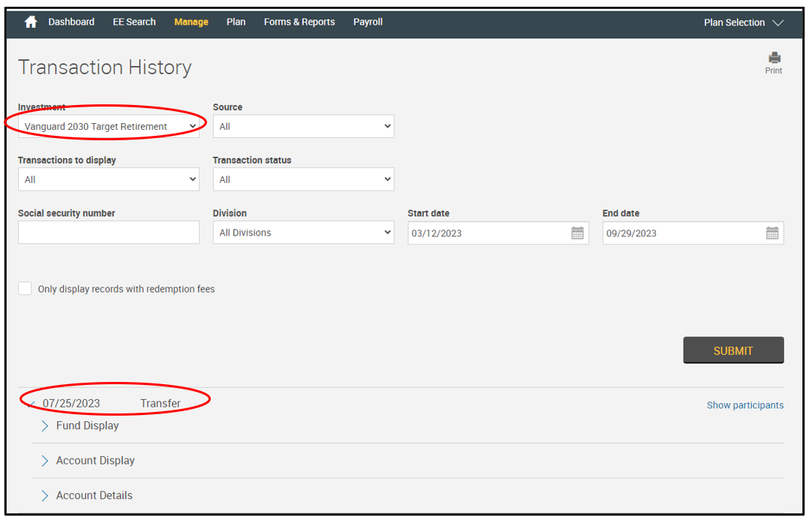Open the Source dropdown

(303, 127)
